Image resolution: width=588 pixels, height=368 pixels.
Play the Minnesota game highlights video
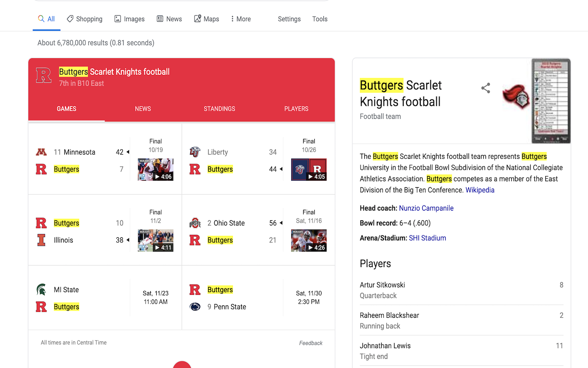pos(156,170)
